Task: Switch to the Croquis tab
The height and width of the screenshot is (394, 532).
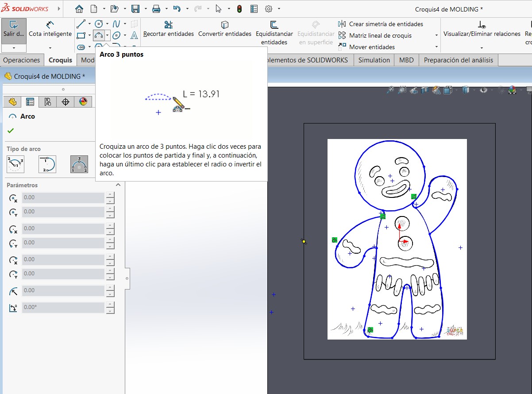Action: (60, 60)
